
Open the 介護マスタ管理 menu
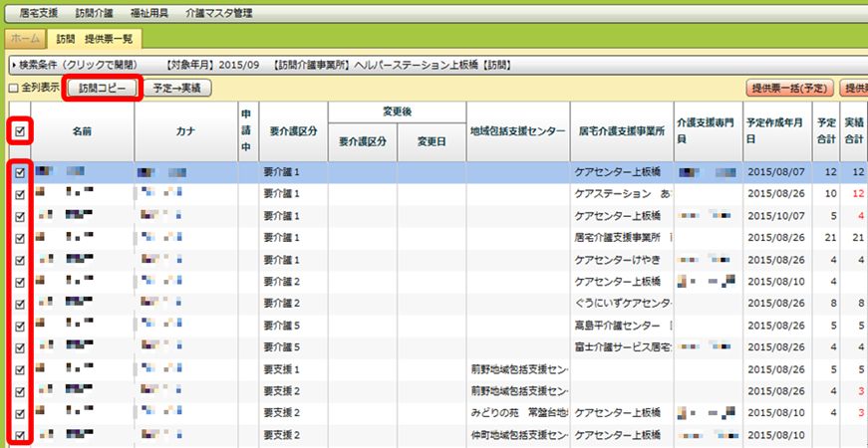click(x=217, y=13)
